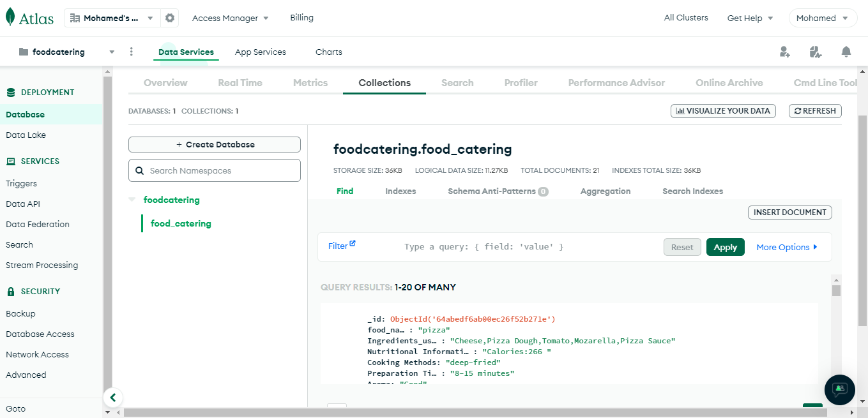
Task: Open Advanced in the sidebar
Action: (26, 375)
